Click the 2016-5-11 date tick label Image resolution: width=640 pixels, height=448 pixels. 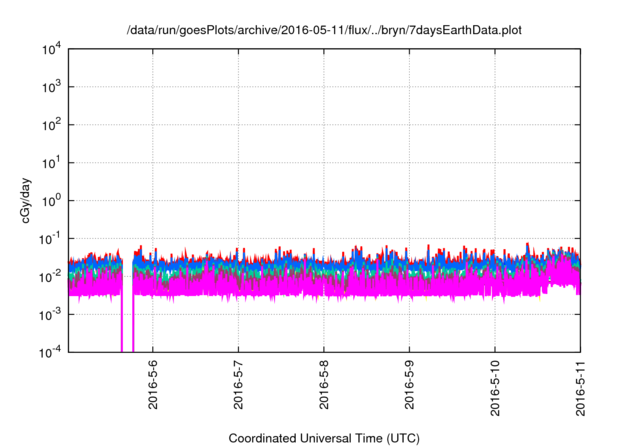pyautogui.click(x=580, y=388)
